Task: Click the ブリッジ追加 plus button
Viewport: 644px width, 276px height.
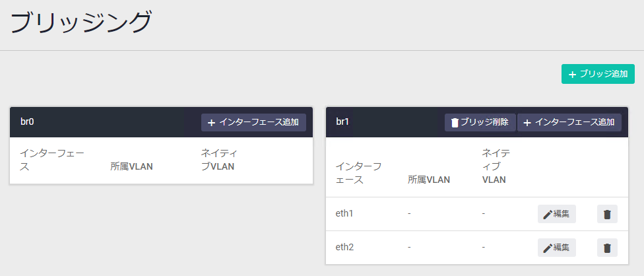Action: point(598,74)
